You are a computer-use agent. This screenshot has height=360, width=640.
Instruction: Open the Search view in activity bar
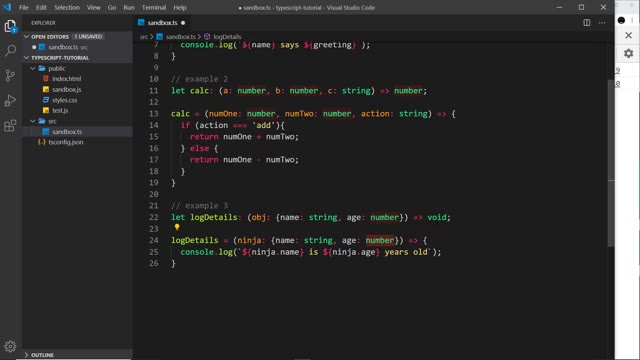[10, 51]
